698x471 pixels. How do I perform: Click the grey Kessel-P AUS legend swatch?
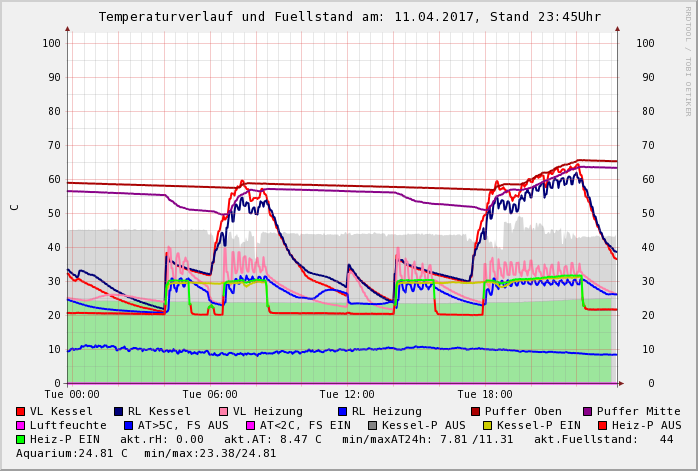[x=372, y=425]
